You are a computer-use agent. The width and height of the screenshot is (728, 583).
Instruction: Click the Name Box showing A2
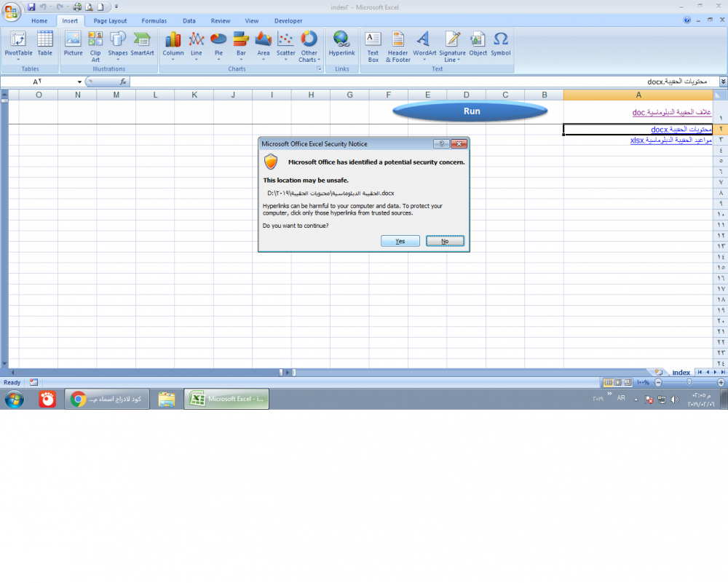click(38, 82)
